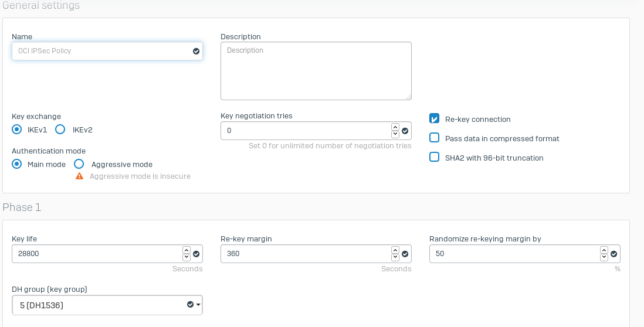644x327 pixels.
Task: Click the OCI IPSec Policy name field
Action: pos(100,51)
